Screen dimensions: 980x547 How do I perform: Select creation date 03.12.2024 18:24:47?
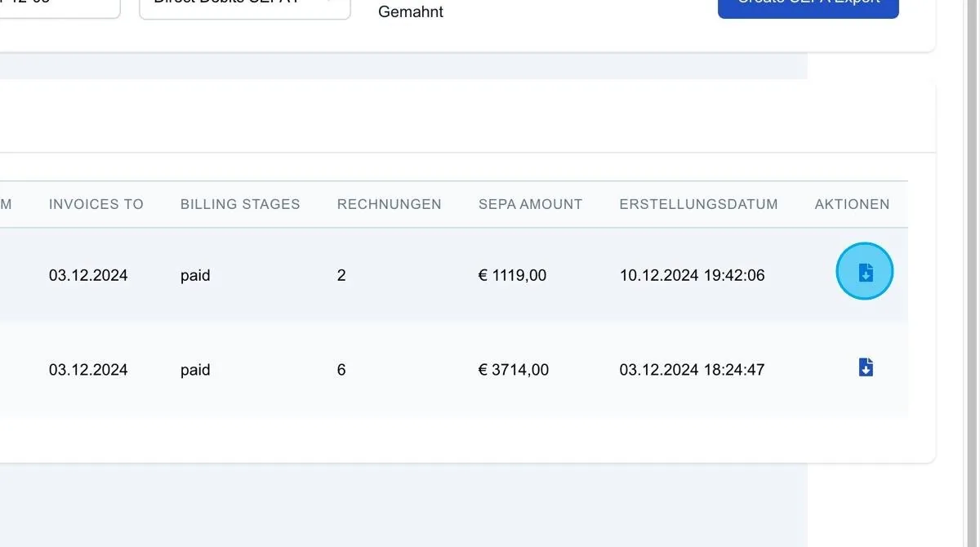[x=693, y=370]
